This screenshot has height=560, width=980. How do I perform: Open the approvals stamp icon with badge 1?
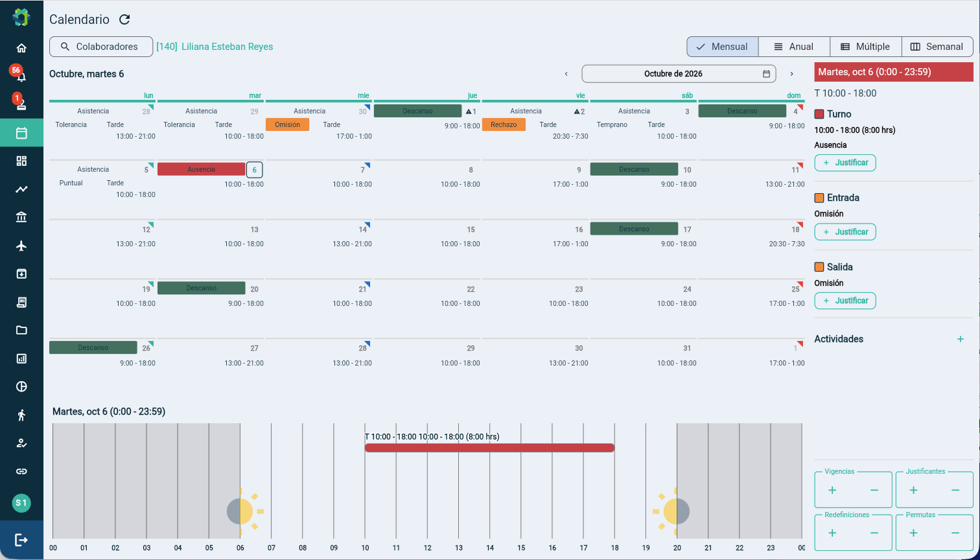(21, 104)
